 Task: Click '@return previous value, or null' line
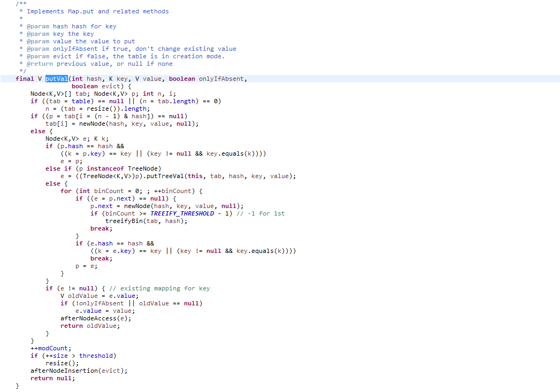(99, 64)
